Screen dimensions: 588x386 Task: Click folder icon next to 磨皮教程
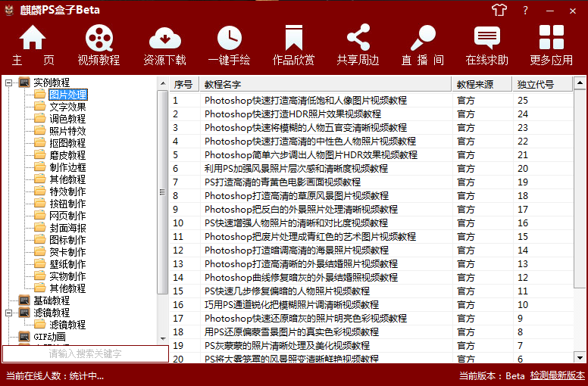39,154
